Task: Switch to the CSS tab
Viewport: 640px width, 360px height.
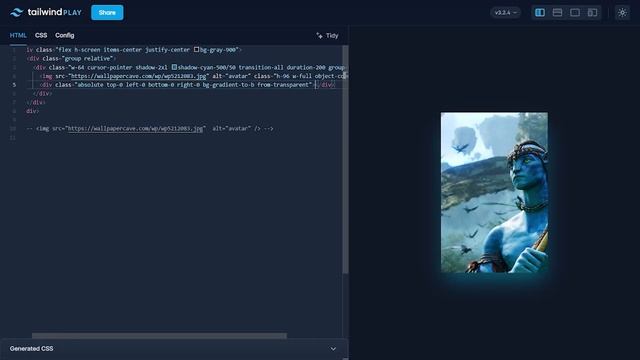Action: pos(41,36)
